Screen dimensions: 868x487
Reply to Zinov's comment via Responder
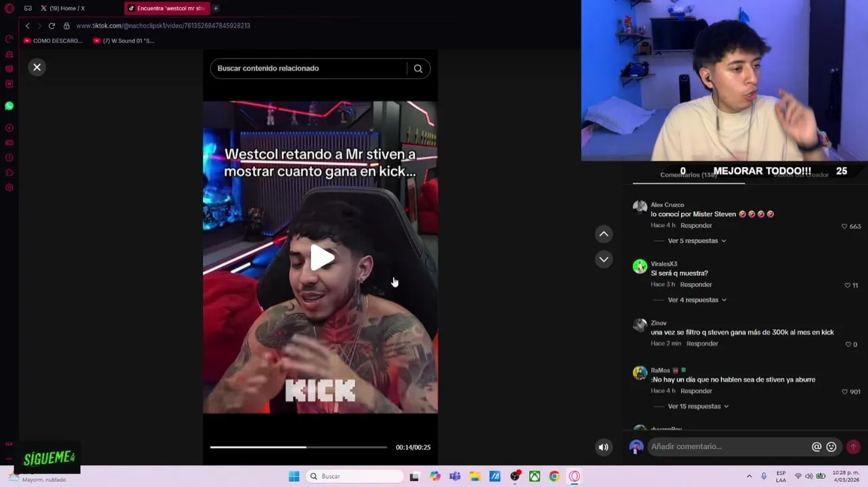tap(702, 344)
